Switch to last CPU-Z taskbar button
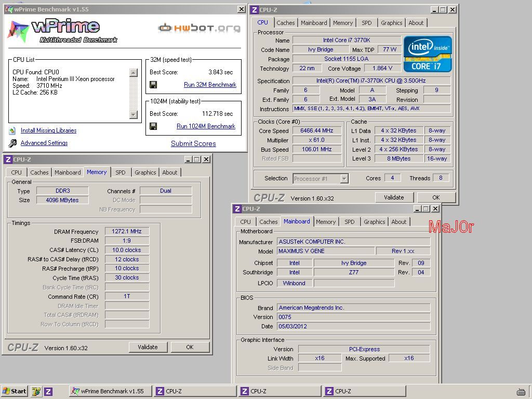Viewport: 532px width, 399px height. pyautogui.click(x=364, y=391)
